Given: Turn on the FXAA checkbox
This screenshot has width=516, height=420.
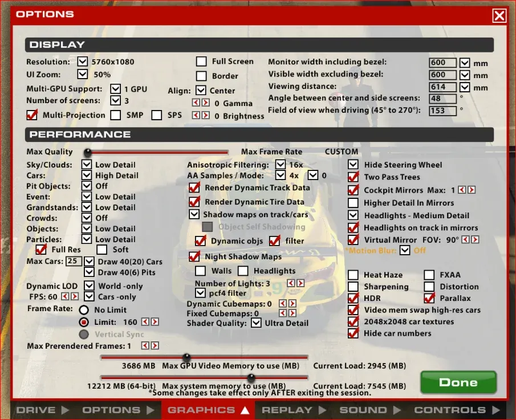Looking at the screenshot, I should pos(429,275).
